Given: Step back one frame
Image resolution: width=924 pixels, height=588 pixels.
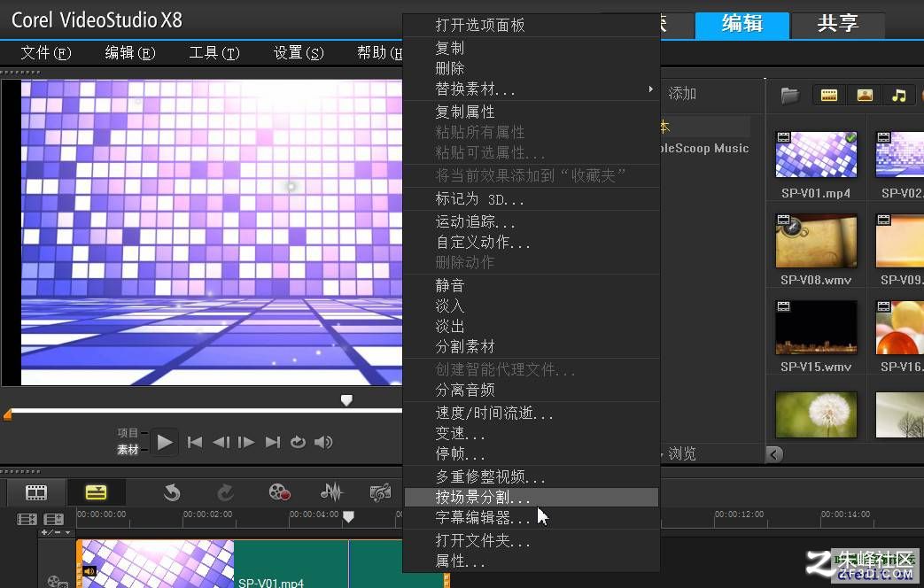Looking at the screenshot, I should 221,442.
